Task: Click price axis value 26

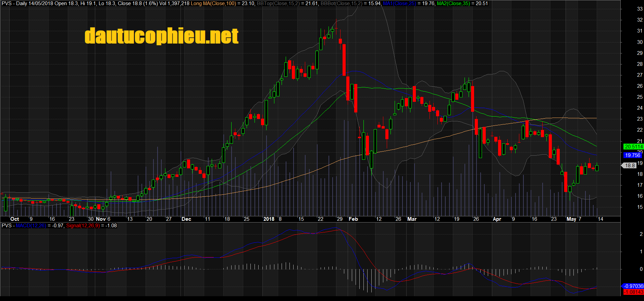Action: [x=640, y=86]
